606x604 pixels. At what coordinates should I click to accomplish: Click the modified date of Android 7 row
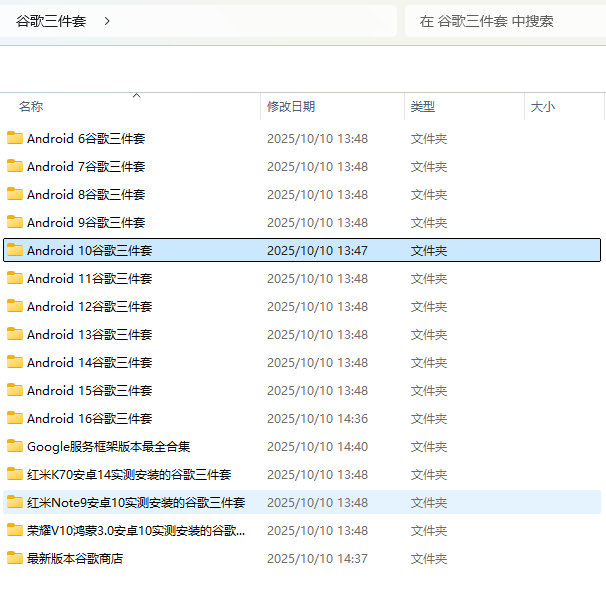[x=317, y=167]
